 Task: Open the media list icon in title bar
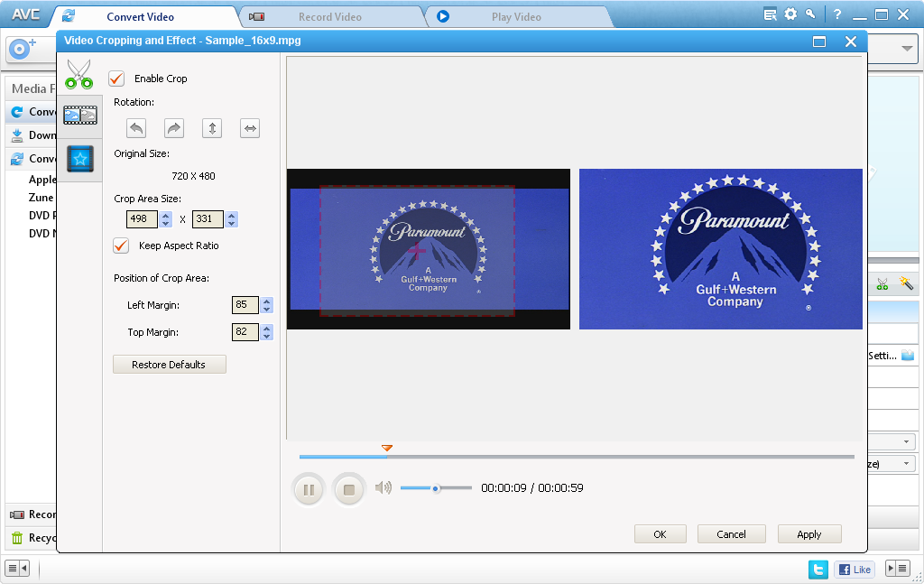(x=771, y=14)
